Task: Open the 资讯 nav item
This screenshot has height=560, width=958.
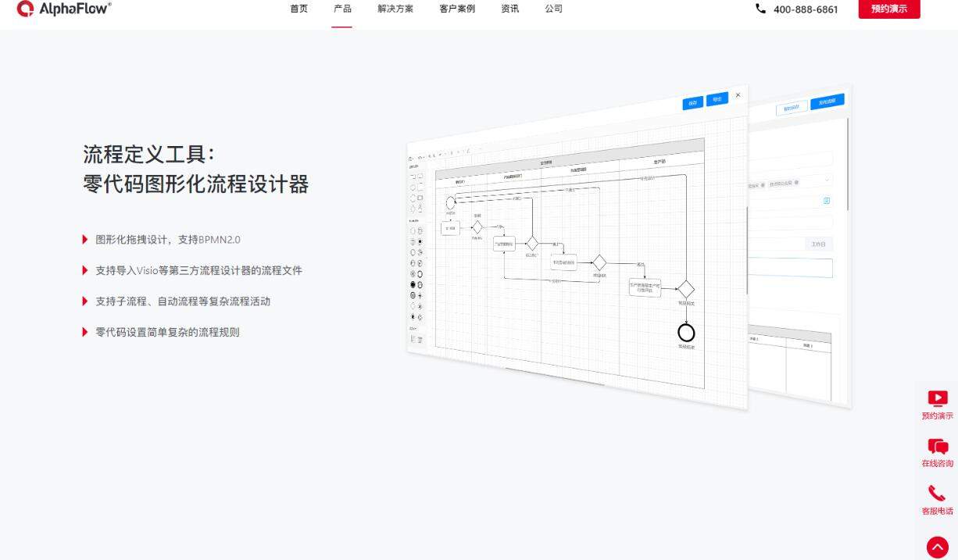Action: tap(509, 9)
